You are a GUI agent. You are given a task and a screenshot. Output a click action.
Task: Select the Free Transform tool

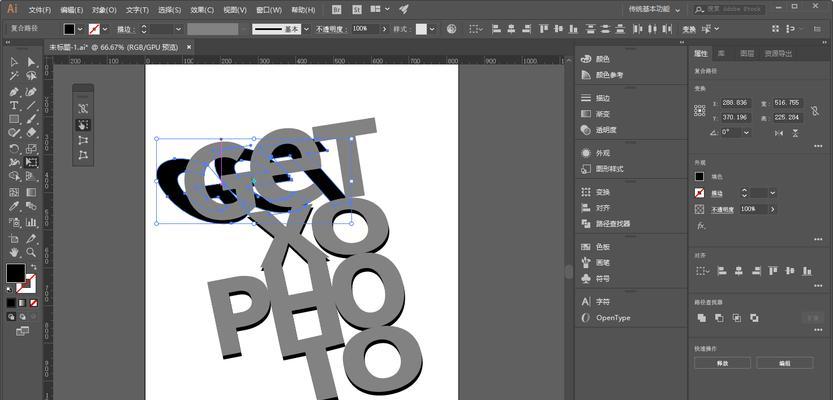(x=31, y=162)
